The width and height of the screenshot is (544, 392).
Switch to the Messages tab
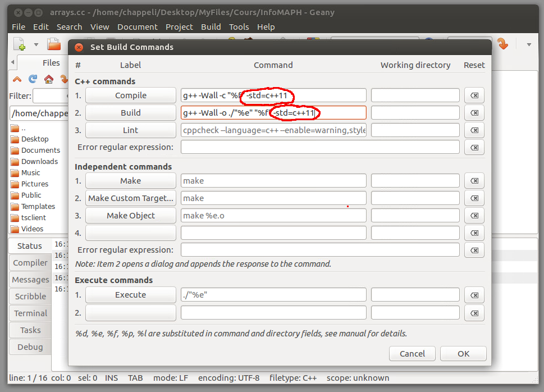pyautogui.click(x=30, y=280)
